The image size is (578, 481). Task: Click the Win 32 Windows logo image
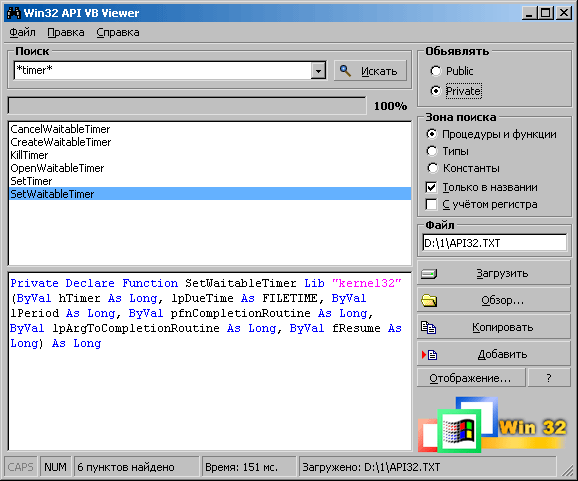click(492, 424)
